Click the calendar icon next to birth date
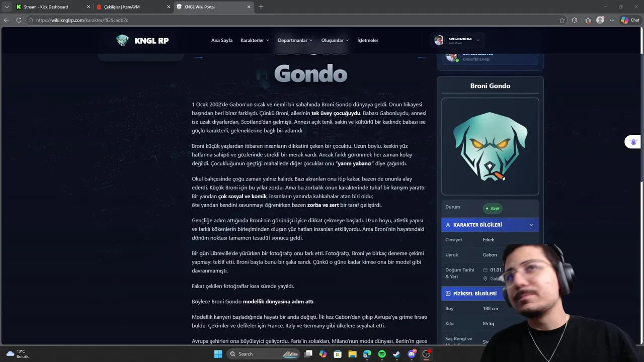 486,270
